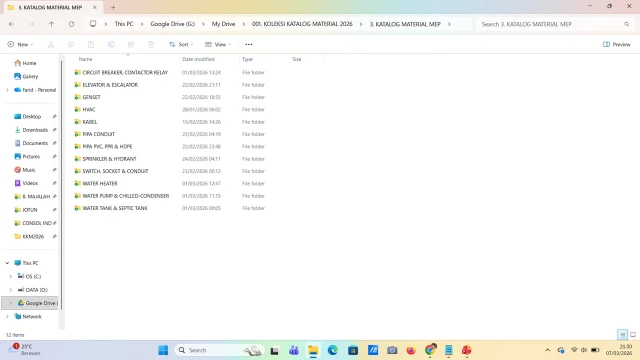640x360 pixels.
Task: Click Google Drive (G:) breadcrumb
Action: (x=173, y=24)
